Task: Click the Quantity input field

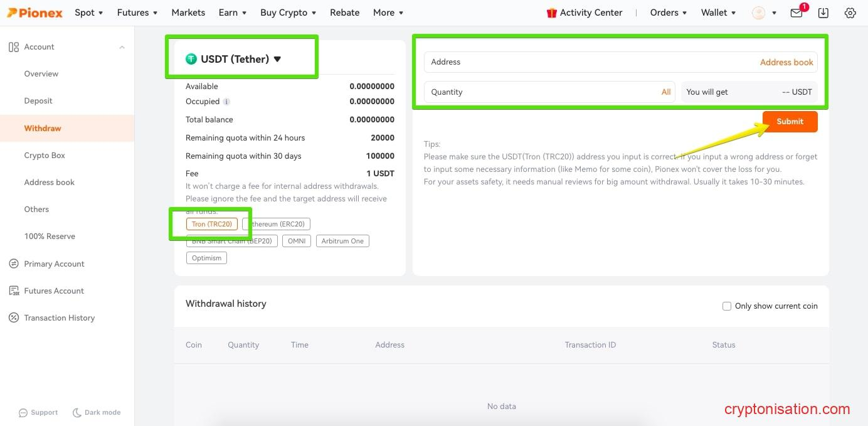Action: (x=539, y=92)
